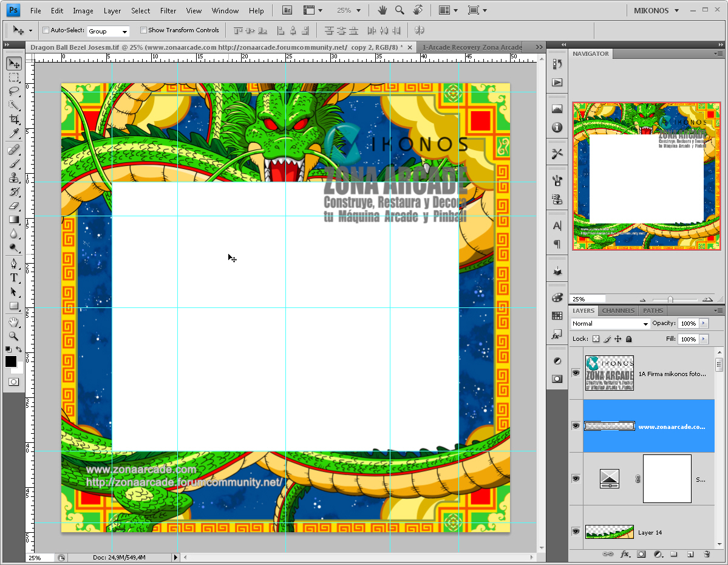The width and height of the screenshot is (728, 565).
Task: Hide the shape layer with white mask
Action: click(x=576, y=479)
